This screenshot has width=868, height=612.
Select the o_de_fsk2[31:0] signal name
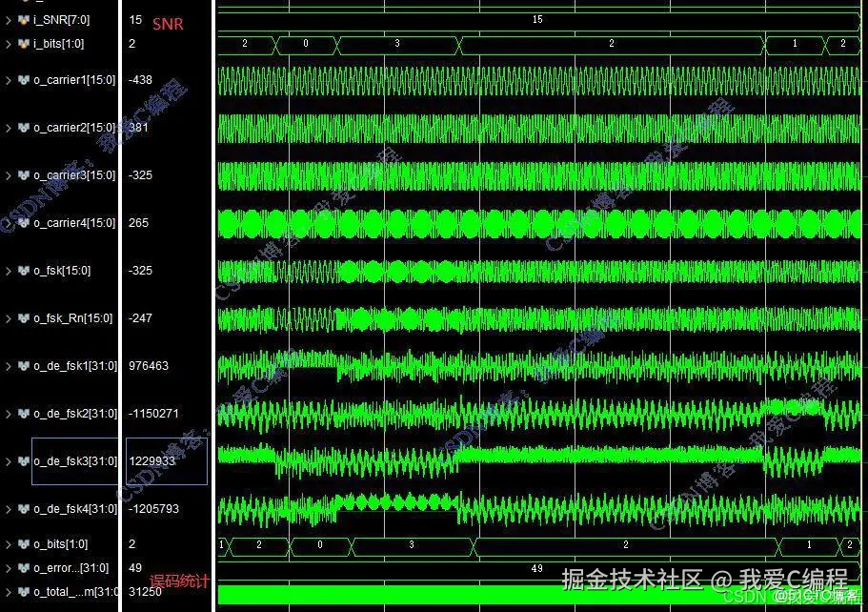75,414
